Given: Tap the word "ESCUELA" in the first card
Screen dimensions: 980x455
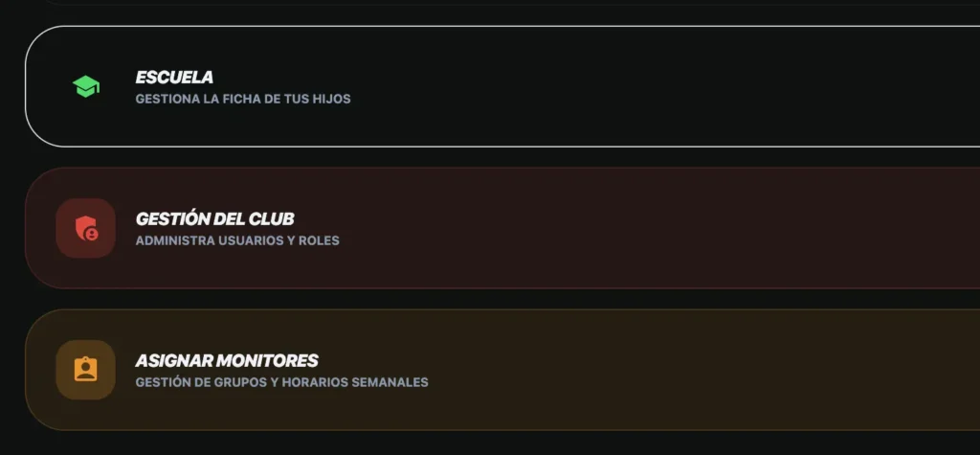Looking at the screenshot, I should pyautogui.click(x=174, y=78).
